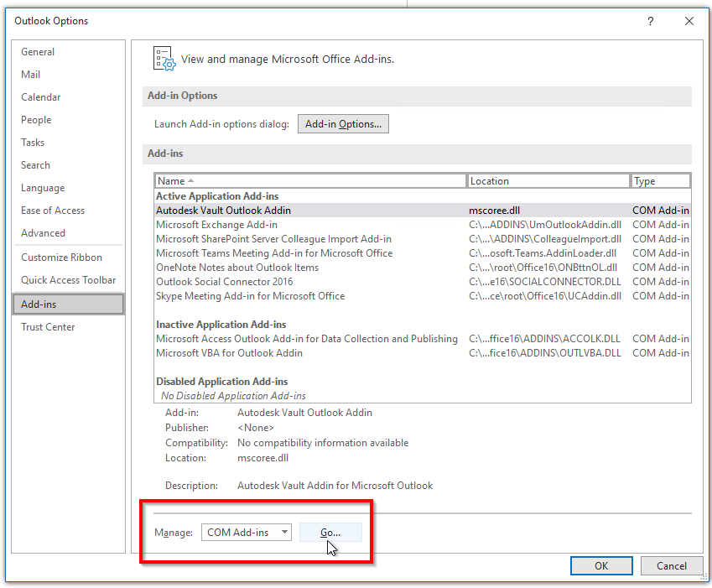
Task: Click the Cancel button
Action: 672,565
